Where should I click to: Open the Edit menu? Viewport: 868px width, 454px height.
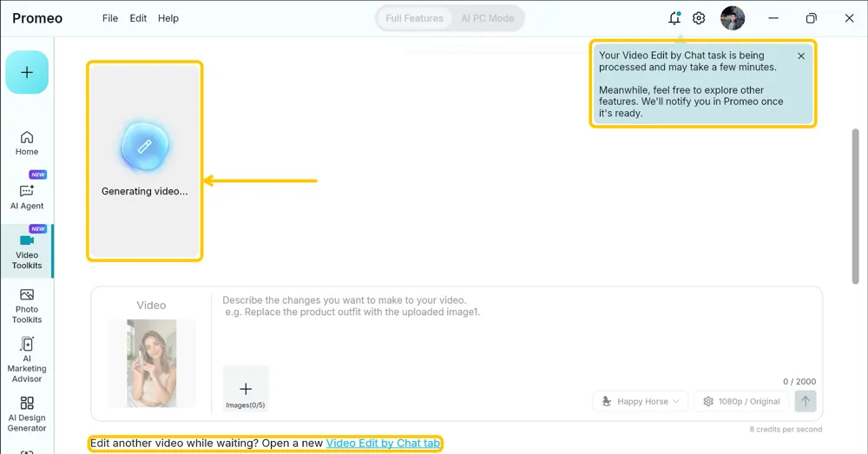pyautogui.click(x=138, y=18)
